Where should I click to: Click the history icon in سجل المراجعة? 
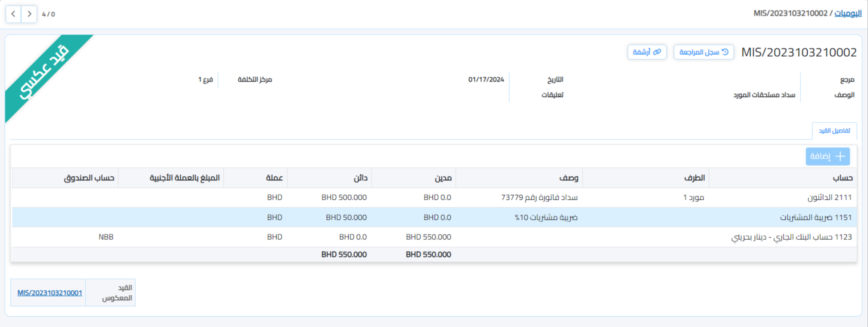pos(725,52)
